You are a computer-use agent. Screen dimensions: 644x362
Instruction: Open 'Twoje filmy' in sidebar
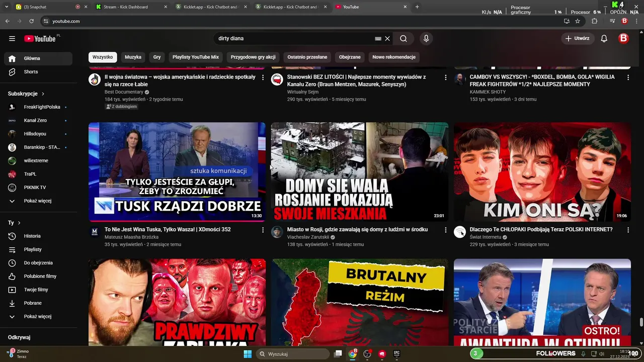coord(38,290)
